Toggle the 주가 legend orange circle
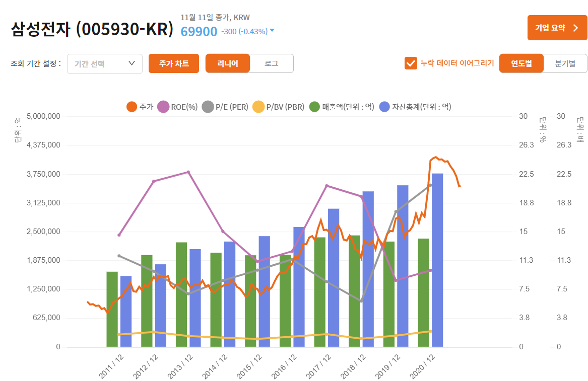 [132, 107]
